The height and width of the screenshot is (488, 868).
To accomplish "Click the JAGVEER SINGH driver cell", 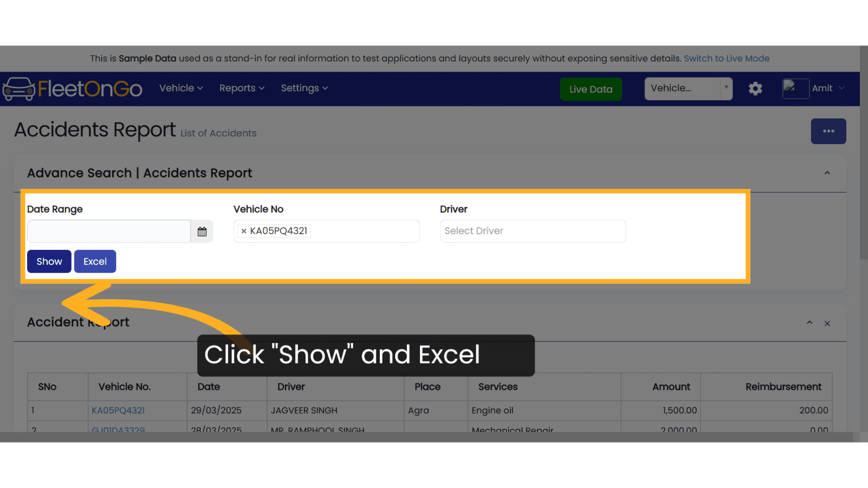I will point(335,410).
